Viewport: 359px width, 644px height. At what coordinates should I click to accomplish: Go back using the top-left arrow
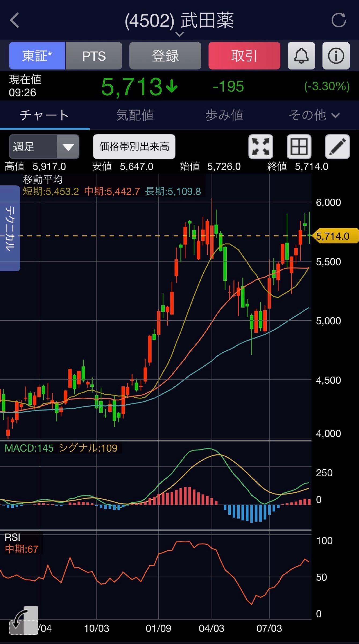click(x=14, y=20)
